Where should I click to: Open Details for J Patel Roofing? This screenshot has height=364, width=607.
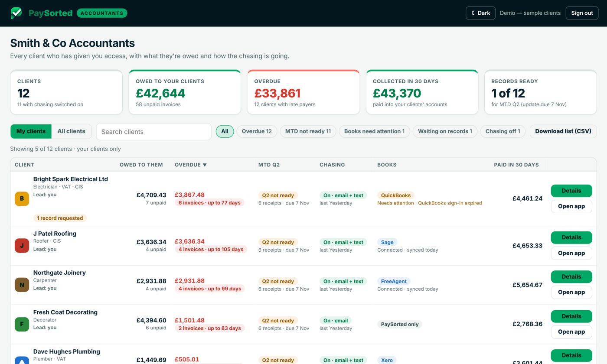tap(571, 237)
